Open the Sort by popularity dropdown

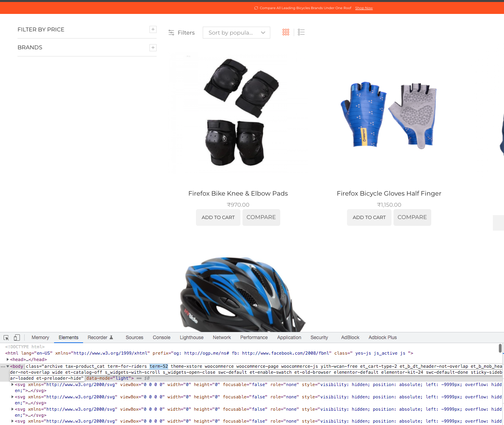pos(236,33)
